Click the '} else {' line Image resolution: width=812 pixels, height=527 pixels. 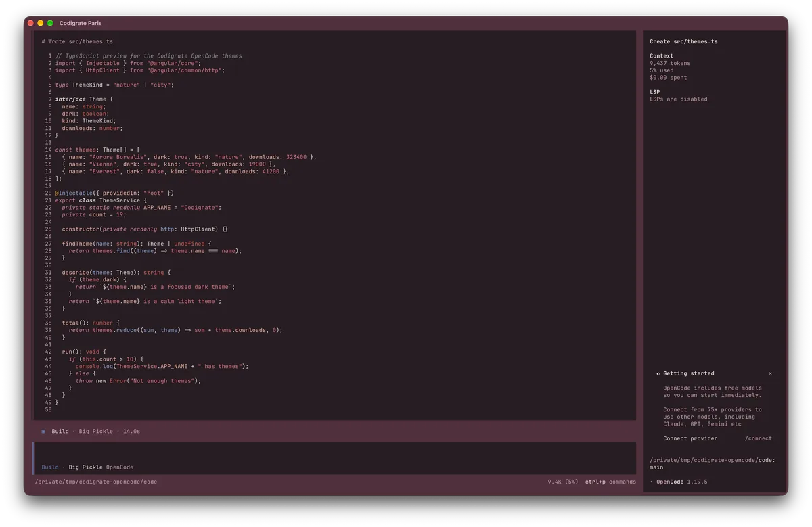tap(83, 373)
